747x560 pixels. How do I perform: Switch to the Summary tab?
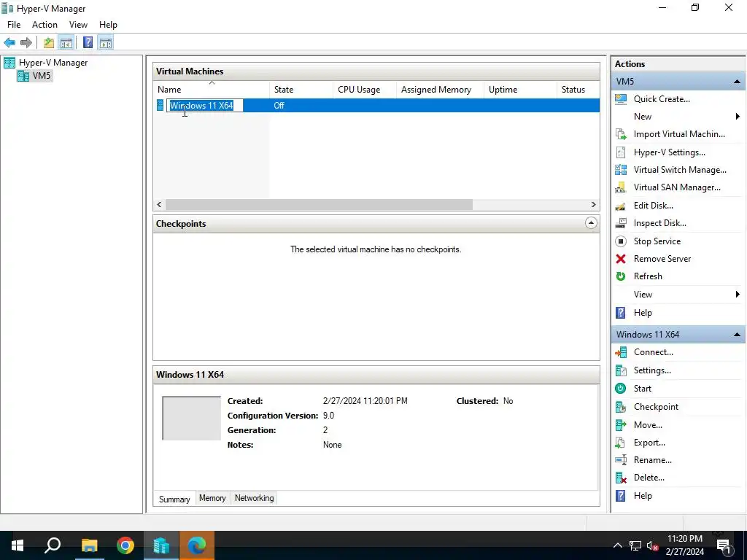pyautogui.click(x=174, y=499)
